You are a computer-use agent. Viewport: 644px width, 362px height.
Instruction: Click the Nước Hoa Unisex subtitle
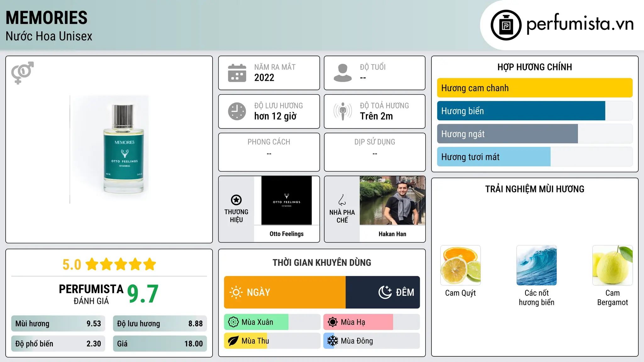(x=49, y=36)
